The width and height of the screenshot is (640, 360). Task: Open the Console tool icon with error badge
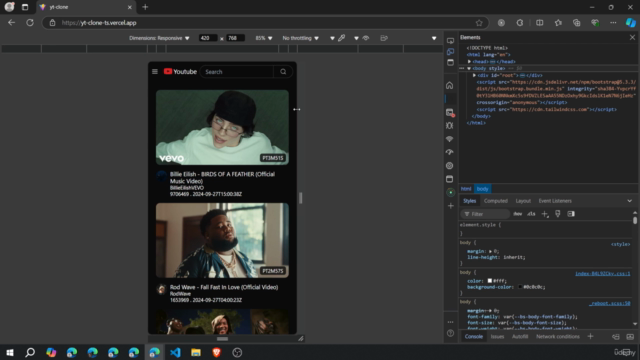click(450, 113)
